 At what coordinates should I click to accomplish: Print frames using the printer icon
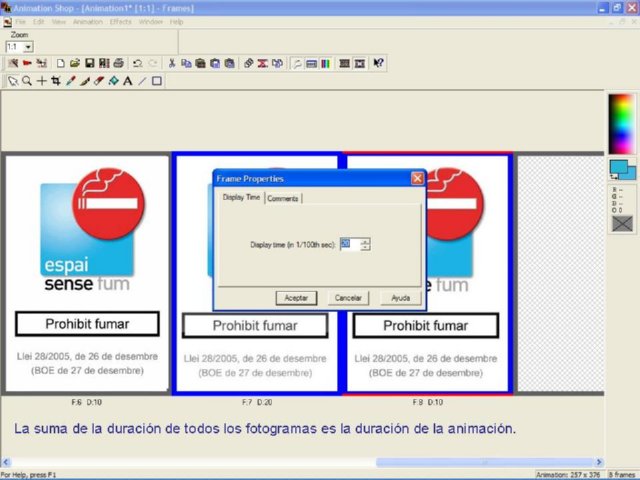click(118, 63)
